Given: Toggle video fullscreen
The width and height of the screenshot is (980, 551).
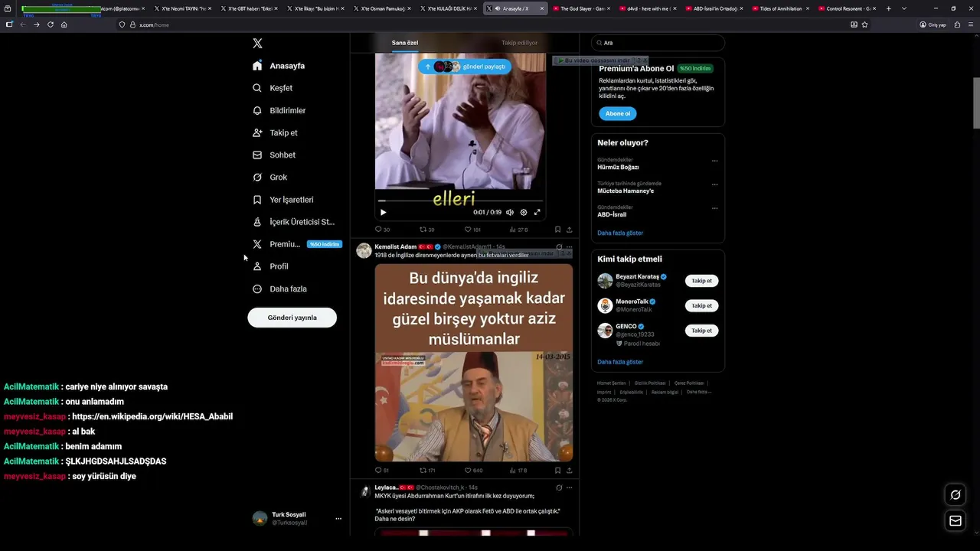Looking at the screenshot, I should click(537, 212).
